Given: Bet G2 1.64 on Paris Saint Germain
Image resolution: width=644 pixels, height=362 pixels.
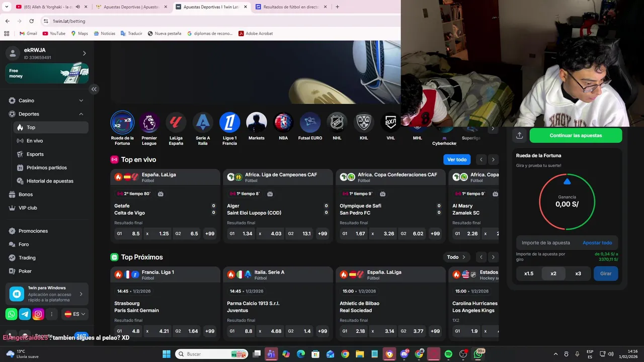Looking at the screenshot, I should point(186,331).
